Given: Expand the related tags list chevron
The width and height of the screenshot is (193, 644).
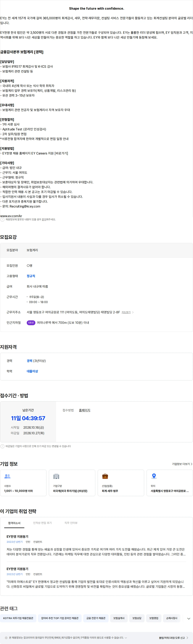Looking at the screenshot, I should 189,618.
